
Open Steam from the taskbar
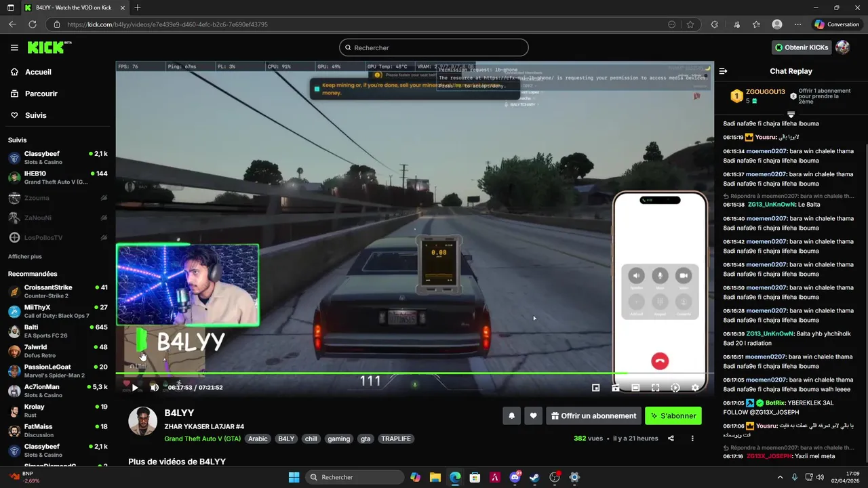(x=534, y=477)
